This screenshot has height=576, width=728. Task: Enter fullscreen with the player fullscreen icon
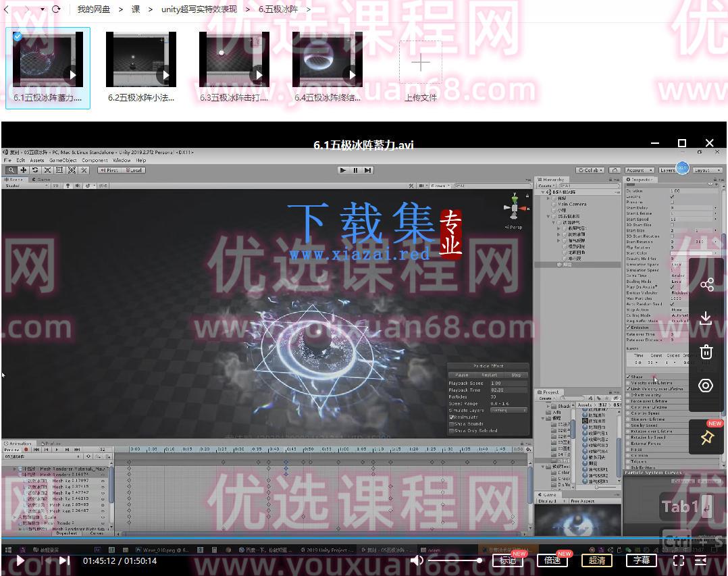[678, 560]
